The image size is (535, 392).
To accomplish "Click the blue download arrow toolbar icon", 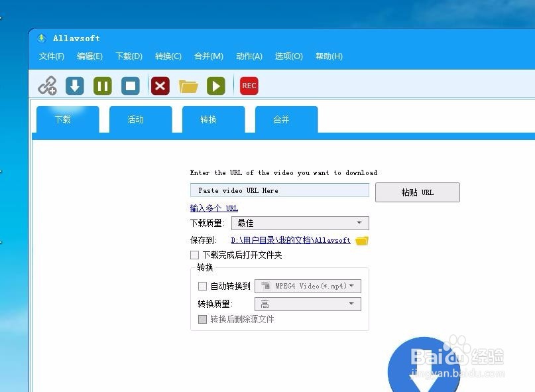I will click(x=75, y=86).
